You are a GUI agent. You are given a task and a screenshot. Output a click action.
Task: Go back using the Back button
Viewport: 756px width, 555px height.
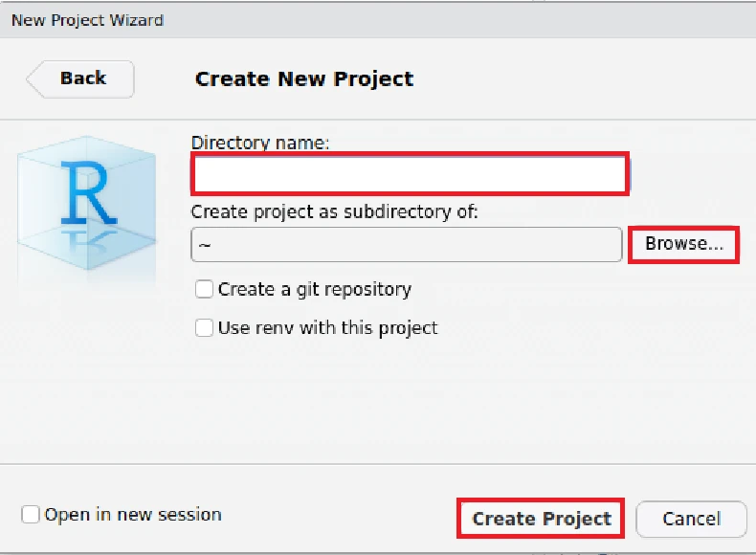pos(80,79)
